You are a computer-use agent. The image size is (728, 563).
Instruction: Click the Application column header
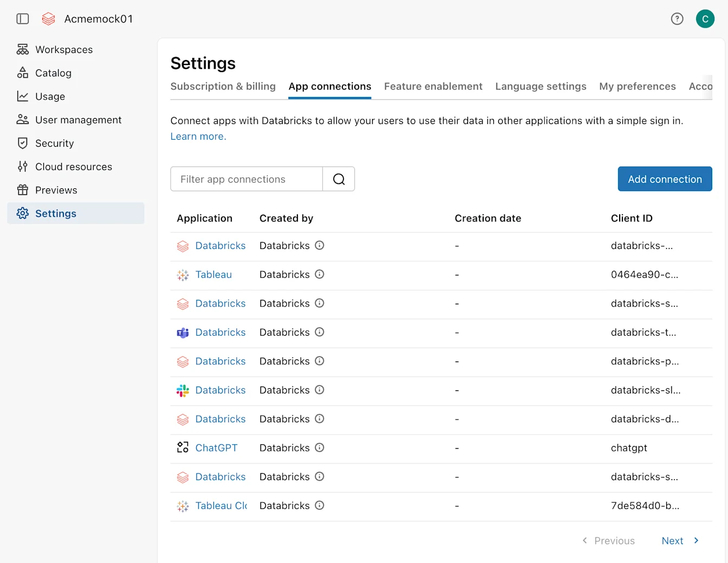pos(204,218)
